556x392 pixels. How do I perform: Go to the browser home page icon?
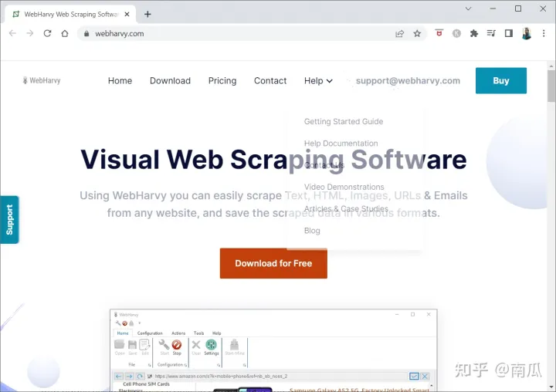(x=65, y=33)
